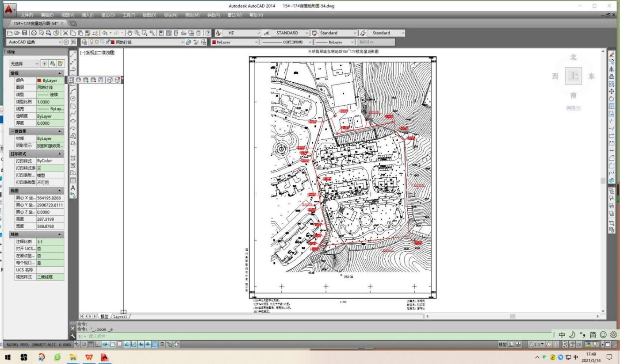Click the 模型 button in status bar
Screen dimensions: 620x364
coord(502,345)
